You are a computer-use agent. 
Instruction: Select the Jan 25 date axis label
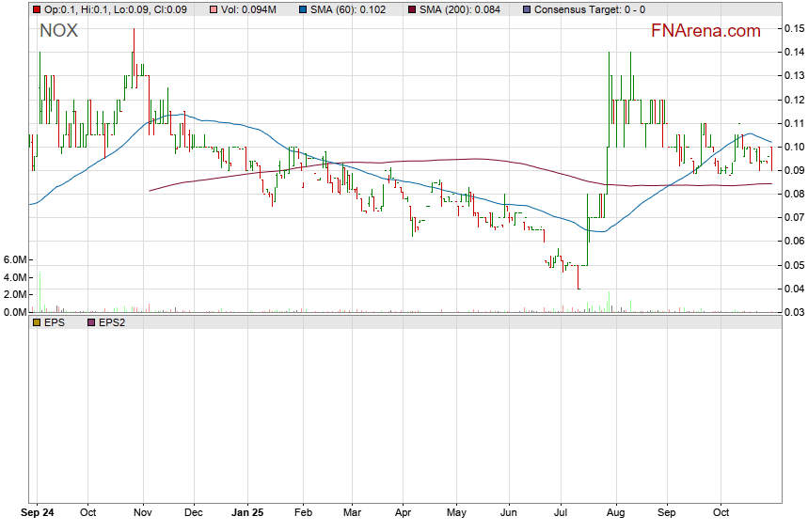coord(247,513)
